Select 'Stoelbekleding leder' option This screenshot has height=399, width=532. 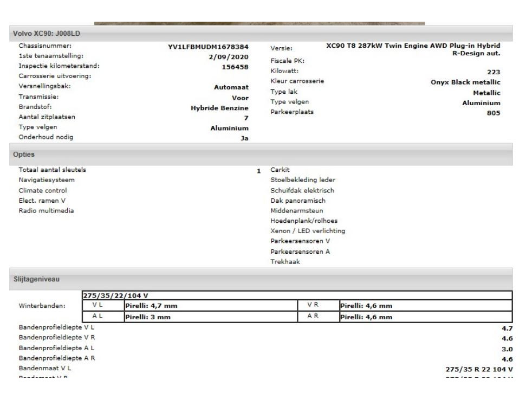pos(303,180)
